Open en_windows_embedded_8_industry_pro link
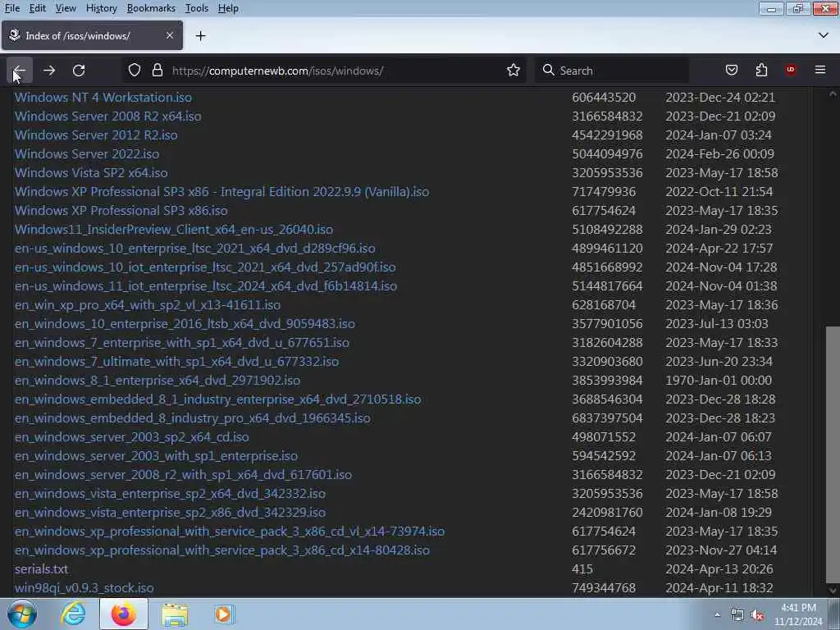Screen dimensions: 840x630 click(x=192, y=418)
